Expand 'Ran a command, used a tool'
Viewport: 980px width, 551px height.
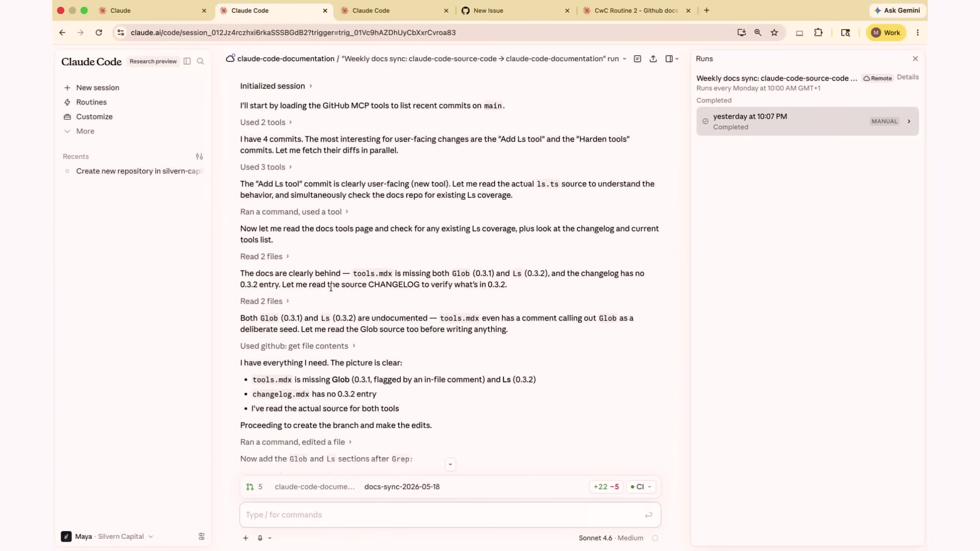[x=295, y=212]
